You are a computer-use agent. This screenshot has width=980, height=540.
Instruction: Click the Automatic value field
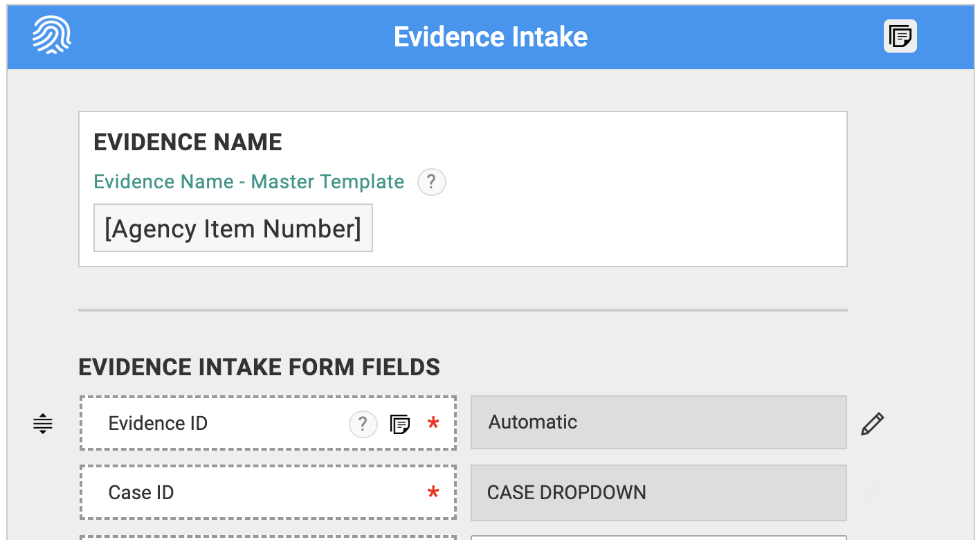658,422
